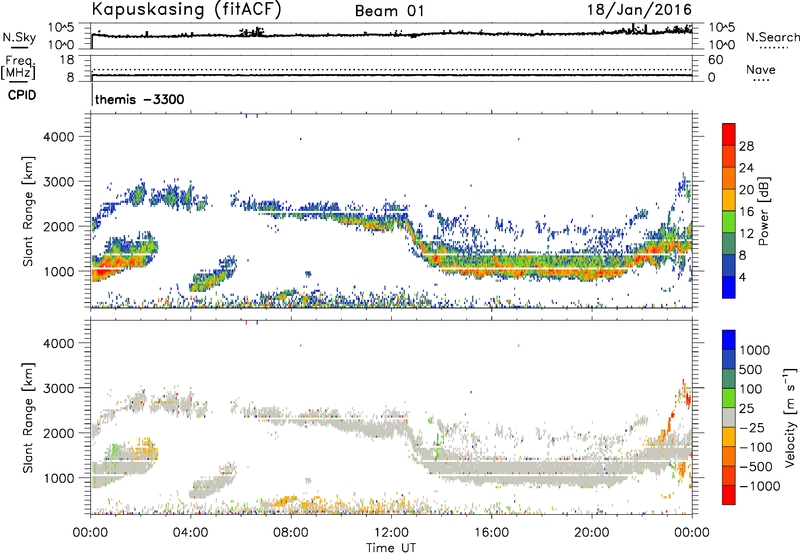Screen dimensions: 800x554
Task: Click the 'Beam 01' label
Action: (389, 11)
